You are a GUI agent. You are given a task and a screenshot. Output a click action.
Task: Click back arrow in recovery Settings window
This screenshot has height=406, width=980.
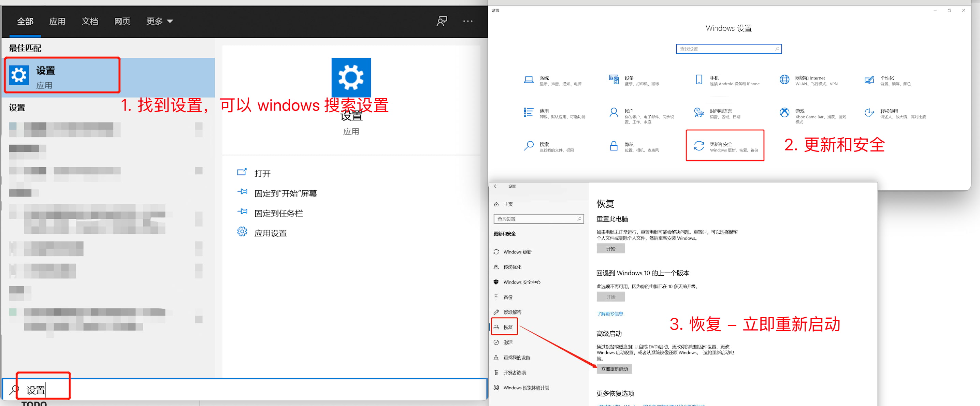pos(496,186)
